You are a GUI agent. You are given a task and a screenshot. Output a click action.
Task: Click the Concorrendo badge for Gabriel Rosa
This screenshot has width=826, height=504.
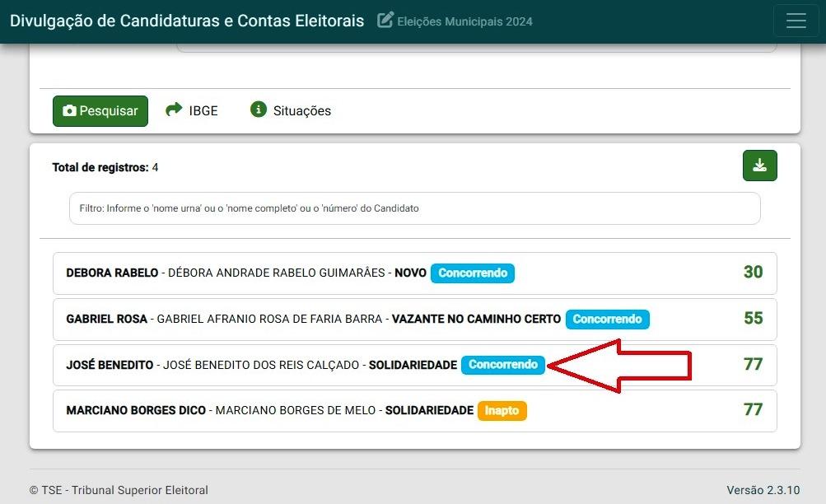pyautogui.click(x=608, y=320)
